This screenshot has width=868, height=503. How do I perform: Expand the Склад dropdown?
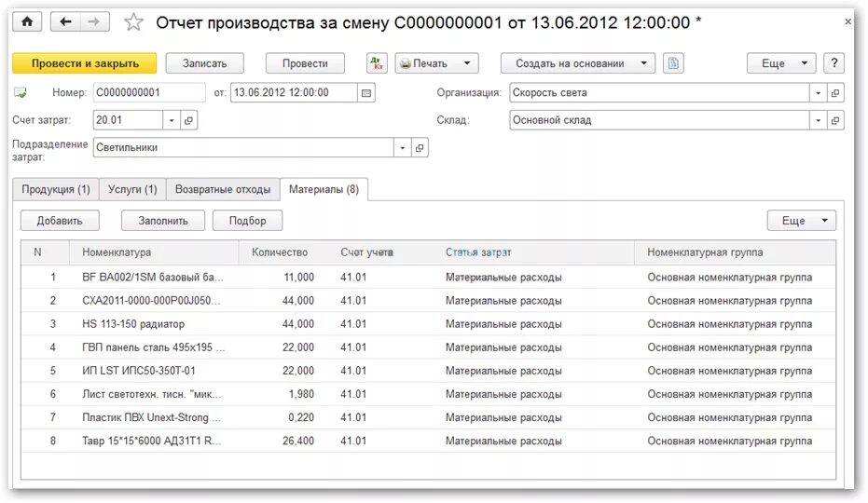819,120
